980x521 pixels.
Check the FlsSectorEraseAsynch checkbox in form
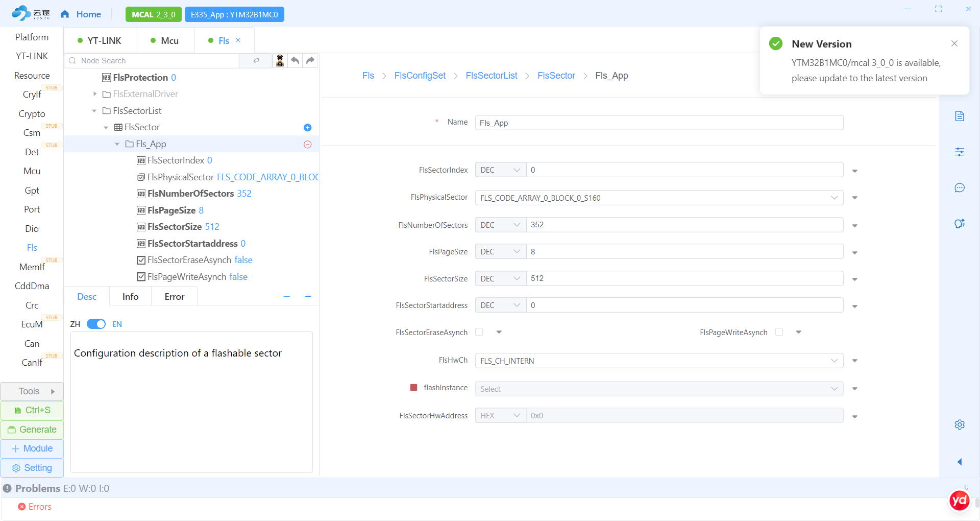pos(479,332)
